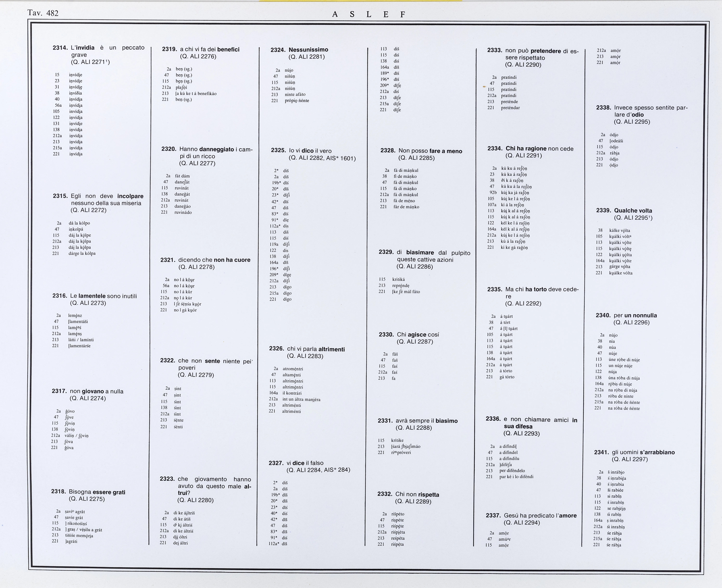Click the ASLEF header title
This screenshot has width=722, height=588.
(369, 14)
